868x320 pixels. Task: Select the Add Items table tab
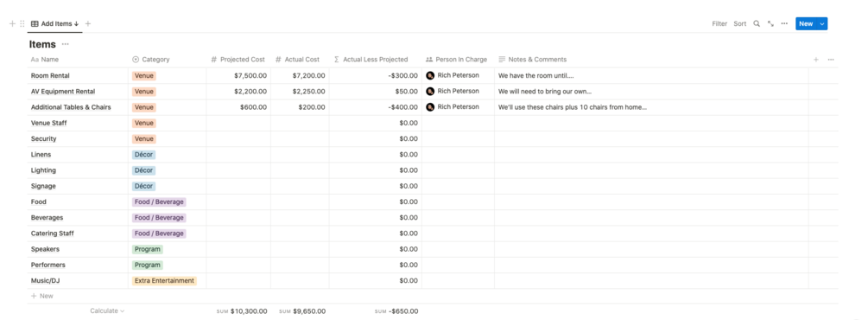click(54, 24)
